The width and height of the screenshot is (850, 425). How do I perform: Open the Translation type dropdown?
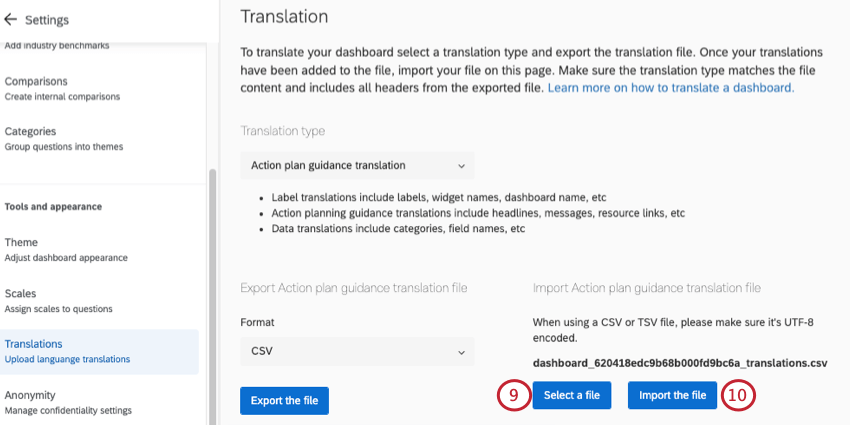tap(357, 165)
